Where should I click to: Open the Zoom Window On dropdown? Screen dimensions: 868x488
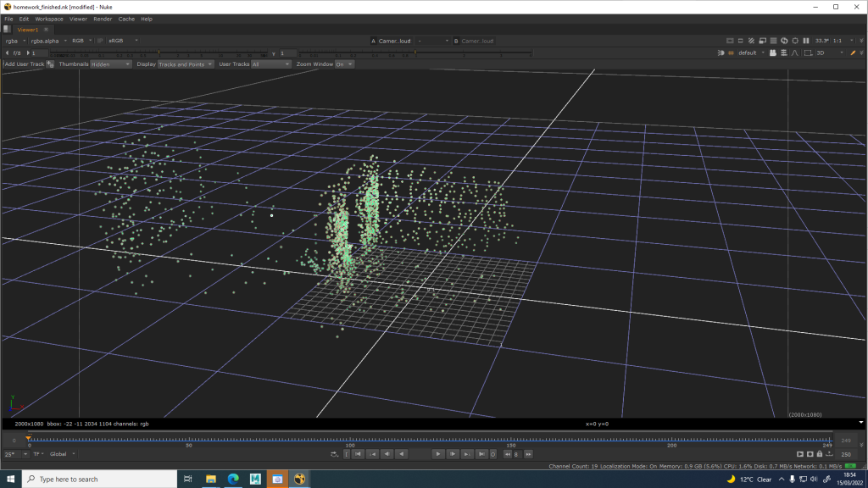point(344,64)
